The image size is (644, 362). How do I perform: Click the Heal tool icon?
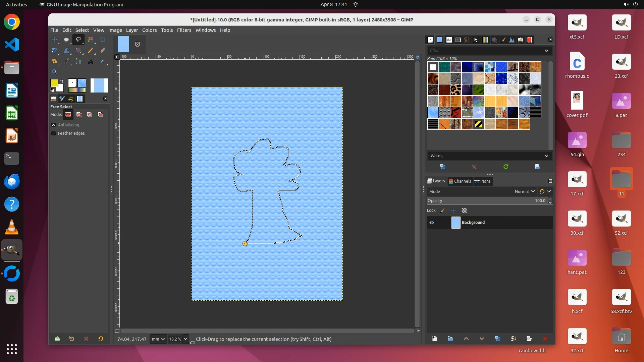(x=54, y=61)
